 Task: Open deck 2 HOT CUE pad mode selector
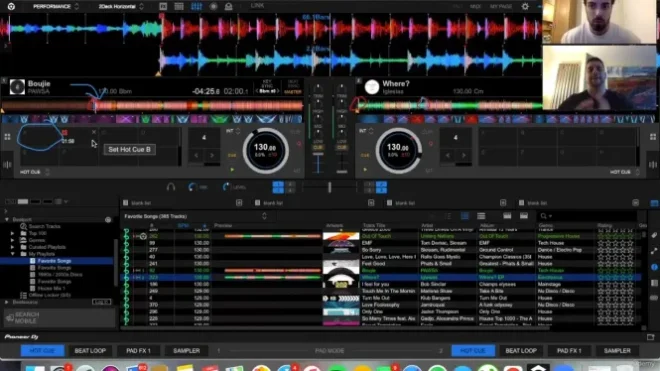pos(625,172)
